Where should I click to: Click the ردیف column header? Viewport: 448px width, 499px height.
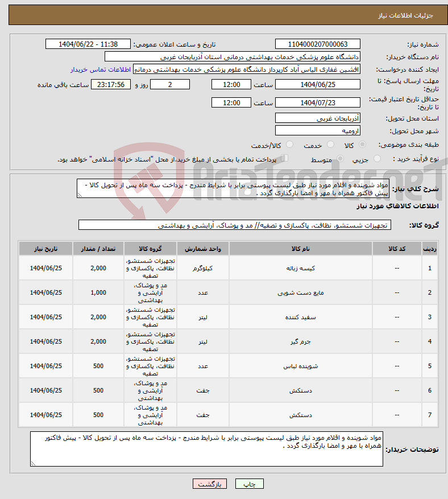[x=430, y=249]
